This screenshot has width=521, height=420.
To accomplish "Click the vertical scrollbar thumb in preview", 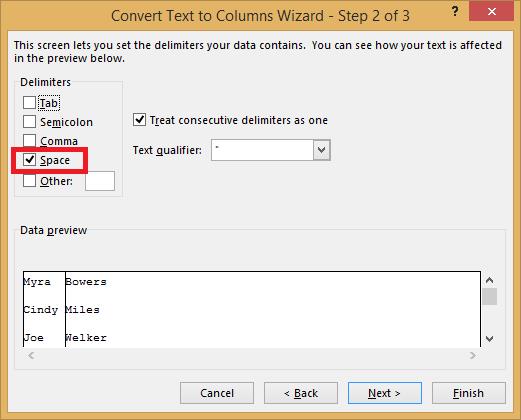I will 489,296.
